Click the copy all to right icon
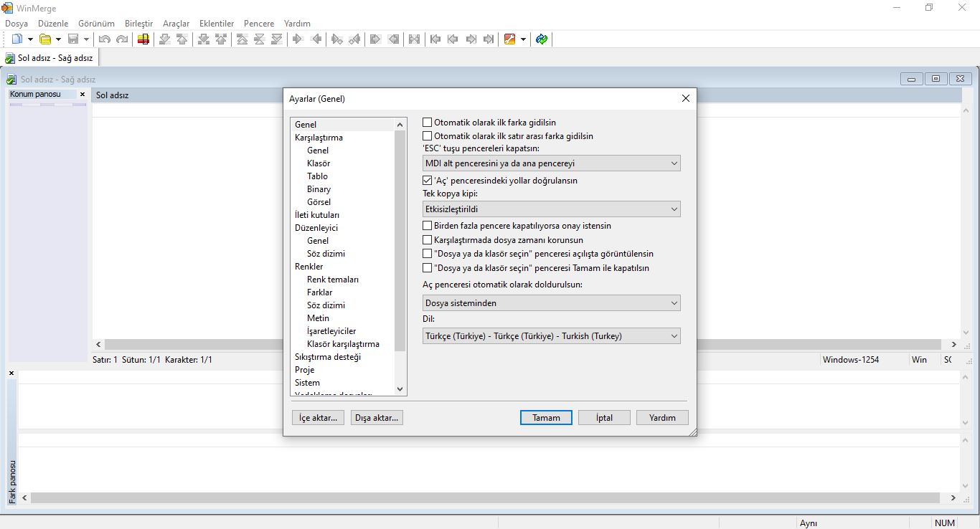This screenshot has height=529, width=980. tap(375, 39)
